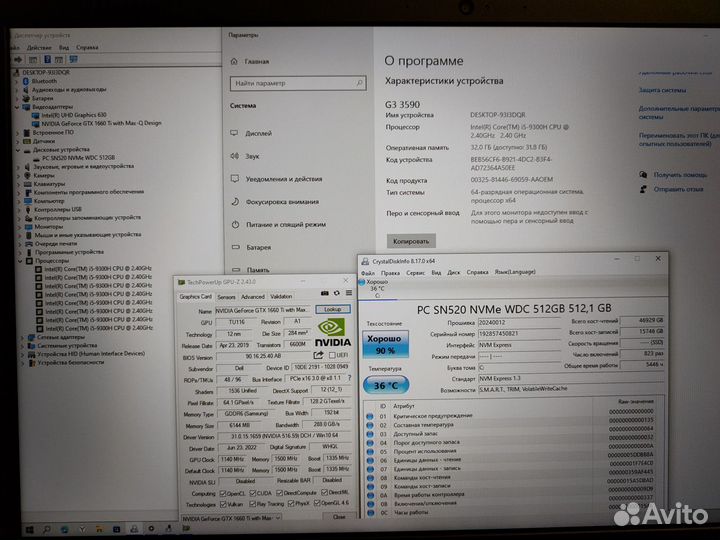Screen dimensions: 720x540
Task: Click Найти параметр search input field
Action: (298, 83)
